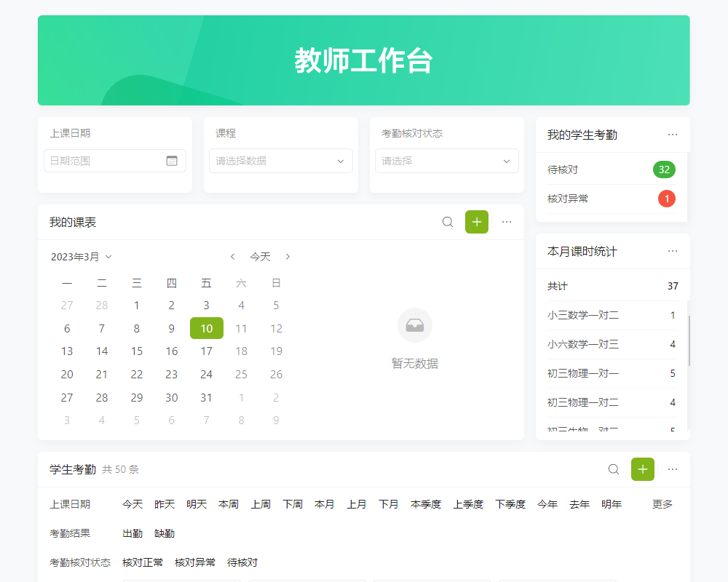
Task: Open more options of 学生考勤 section
Action: coord(672,469)
